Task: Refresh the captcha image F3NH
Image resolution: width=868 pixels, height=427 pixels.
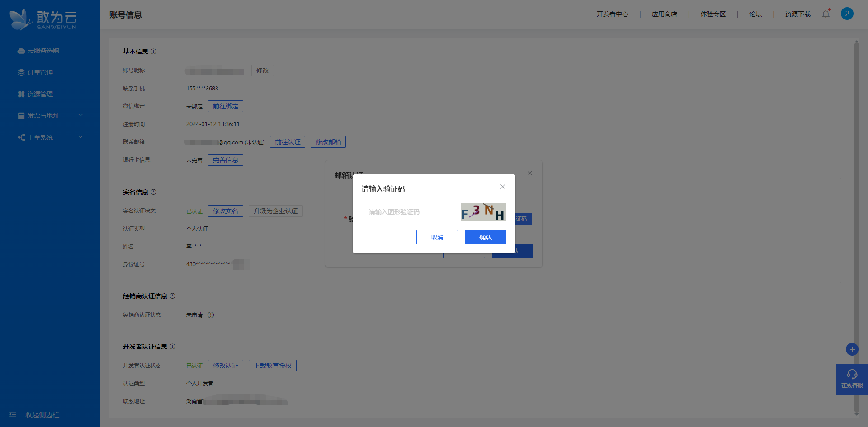Action: 483,212
